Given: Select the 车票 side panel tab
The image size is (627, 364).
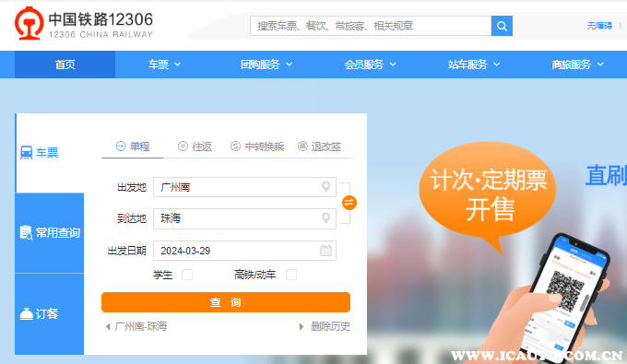Looking at the screenshot, I should (50, 153).
